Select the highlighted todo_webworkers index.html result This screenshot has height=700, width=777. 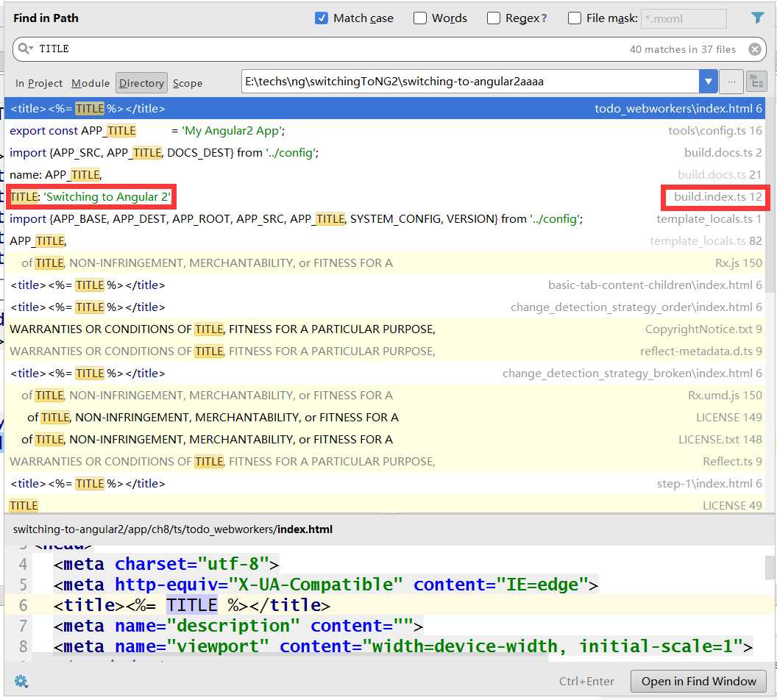pos(385,108)
